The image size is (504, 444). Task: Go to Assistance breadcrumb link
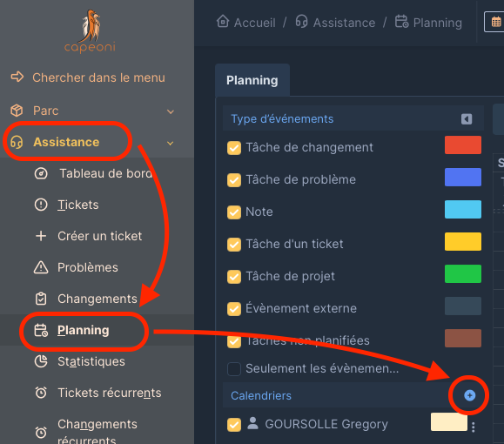[344, 23]
